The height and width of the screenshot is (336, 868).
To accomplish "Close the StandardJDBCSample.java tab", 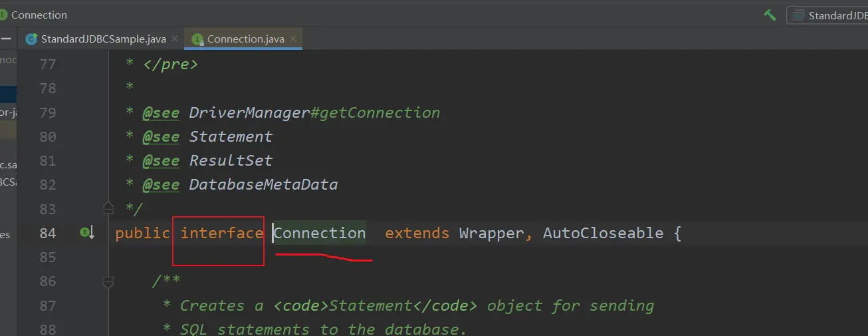I will pyautogui.click(x=175, y=39).
